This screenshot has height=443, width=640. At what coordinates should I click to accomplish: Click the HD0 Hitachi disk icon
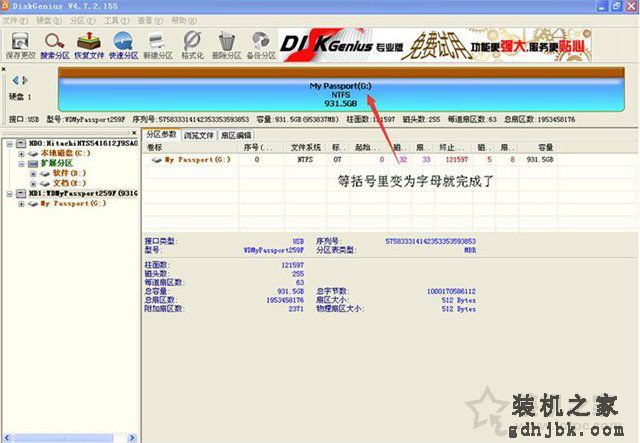(x=21, y=143)
